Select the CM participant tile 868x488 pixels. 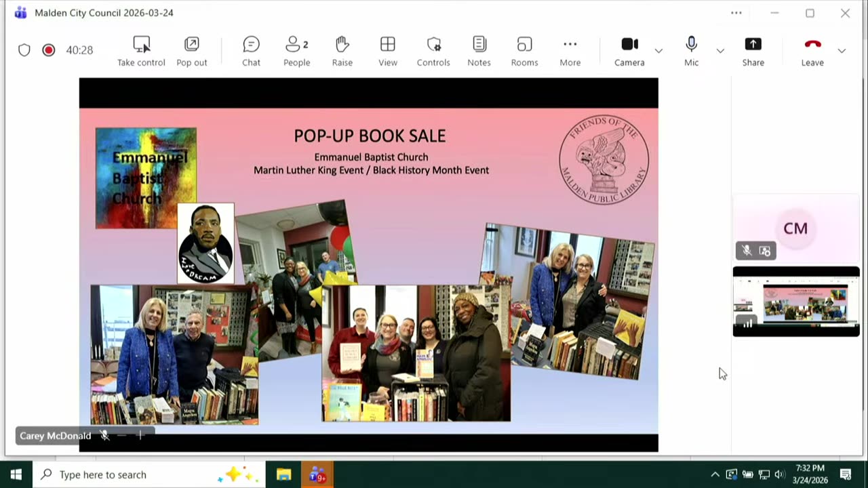click(x=795, y=228)
